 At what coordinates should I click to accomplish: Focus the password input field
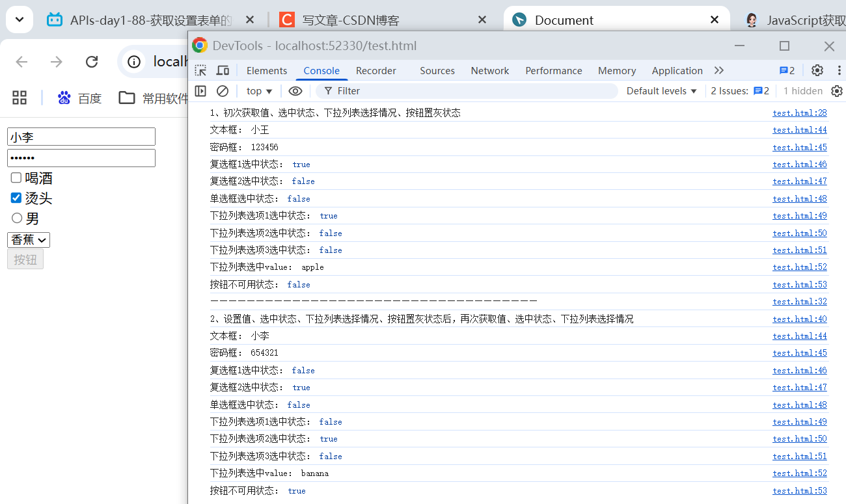coord(81,158)
